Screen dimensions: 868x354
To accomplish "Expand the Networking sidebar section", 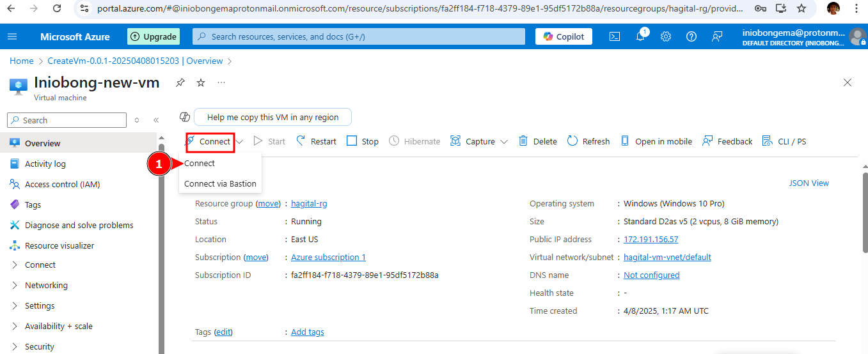I will [15, 285].
